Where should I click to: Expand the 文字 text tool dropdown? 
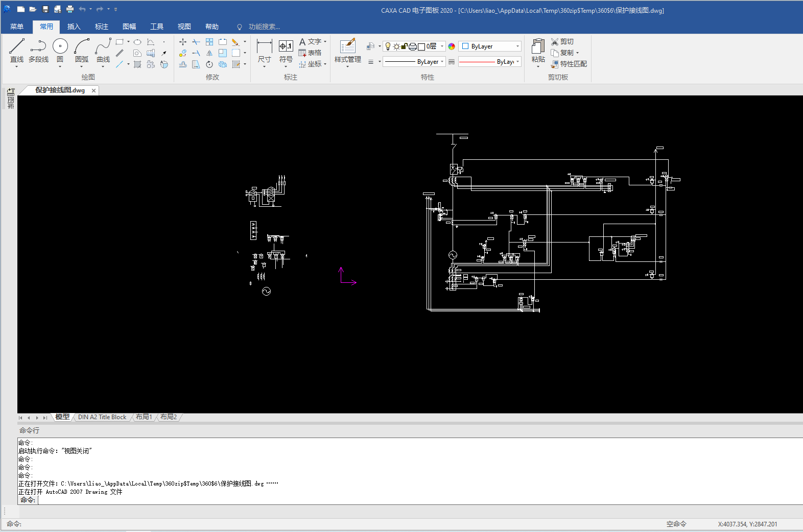[325, 42]
